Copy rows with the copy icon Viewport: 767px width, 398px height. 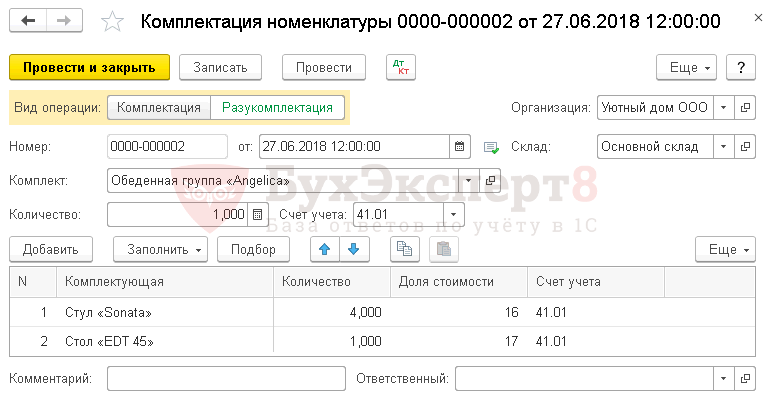click(x=404, y=249)
